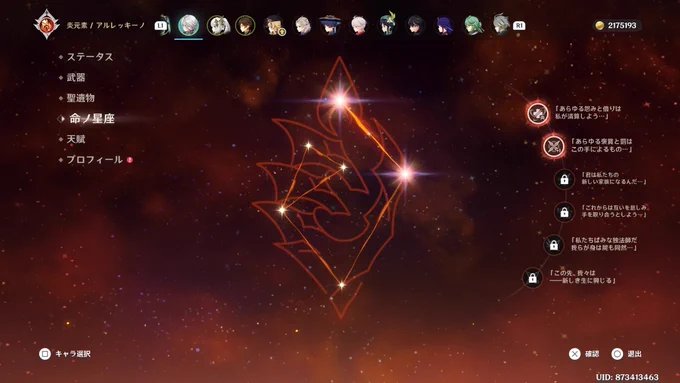Image resolution: width=680 pixels, height=383 pixels.
Task: Click constellation text 「あらゆる褒賞と罰はこの手によるもの…」
Action: pos(602,145)
